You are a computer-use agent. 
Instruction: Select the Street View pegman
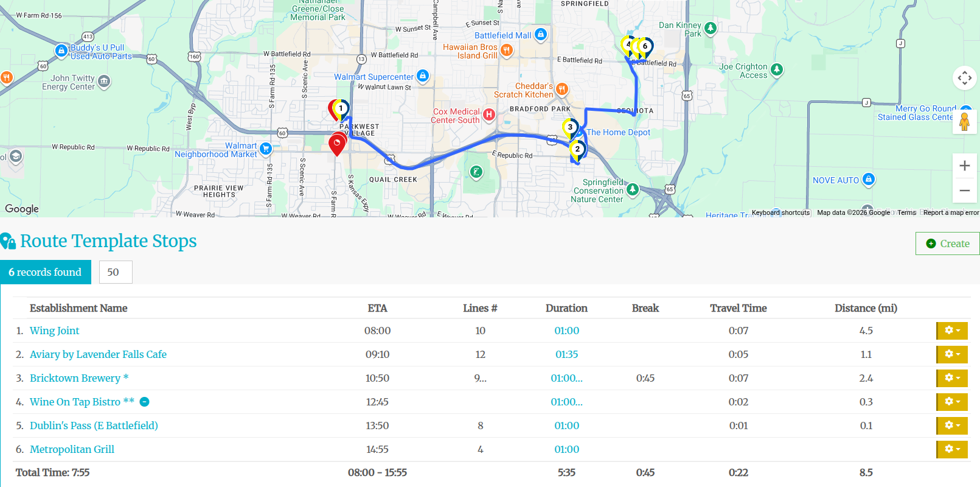[x=964, y=121]
